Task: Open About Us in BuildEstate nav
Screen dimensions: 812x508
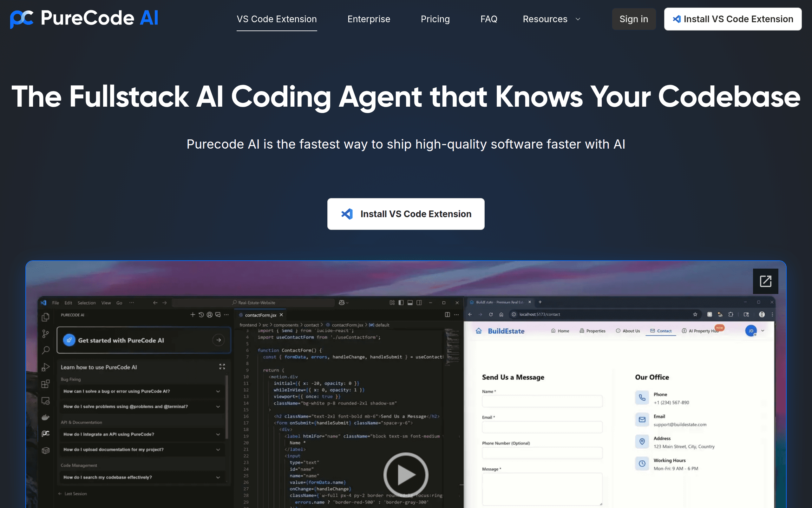Action: (x=628, y=331)
